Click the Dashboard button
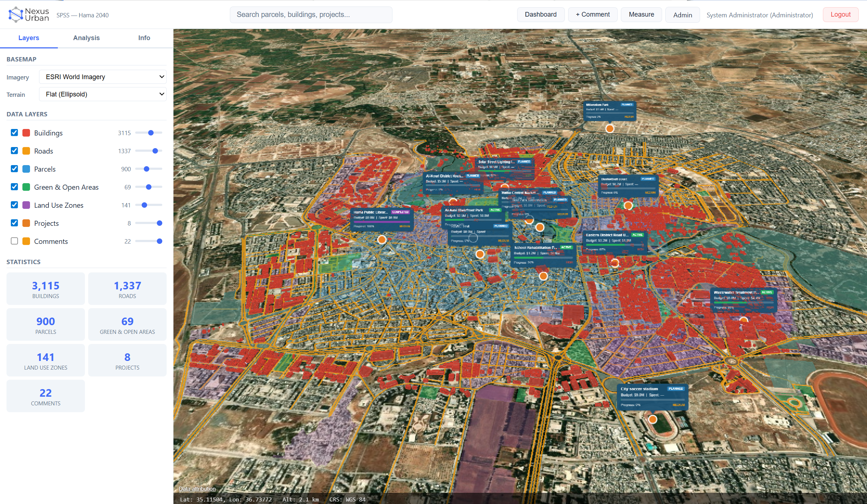Image resolution: width=867 pixels, height=504 pixels. pos(541,14)
